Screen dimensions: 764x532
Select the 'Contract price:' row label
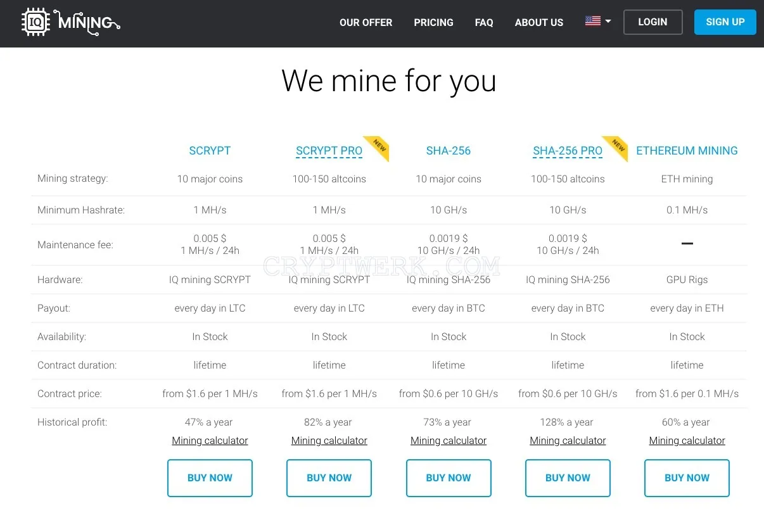(x=70, y=394)
